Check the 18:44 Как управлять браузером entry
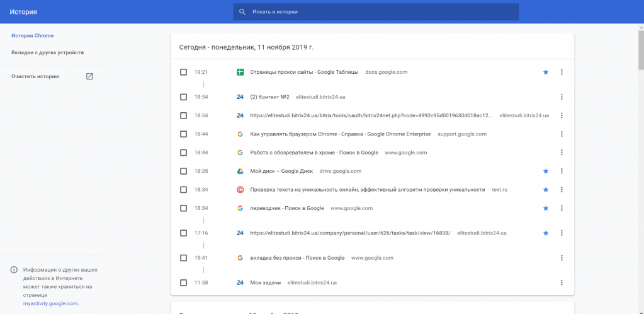This screenshot has height=314, width=644. click(184, 134)
